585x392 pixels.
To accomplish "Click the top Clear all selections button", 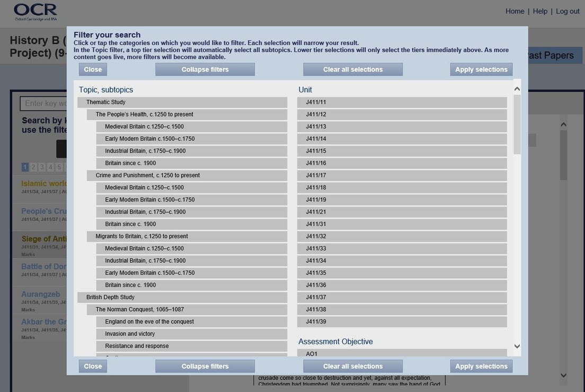I will pos(353,69).
